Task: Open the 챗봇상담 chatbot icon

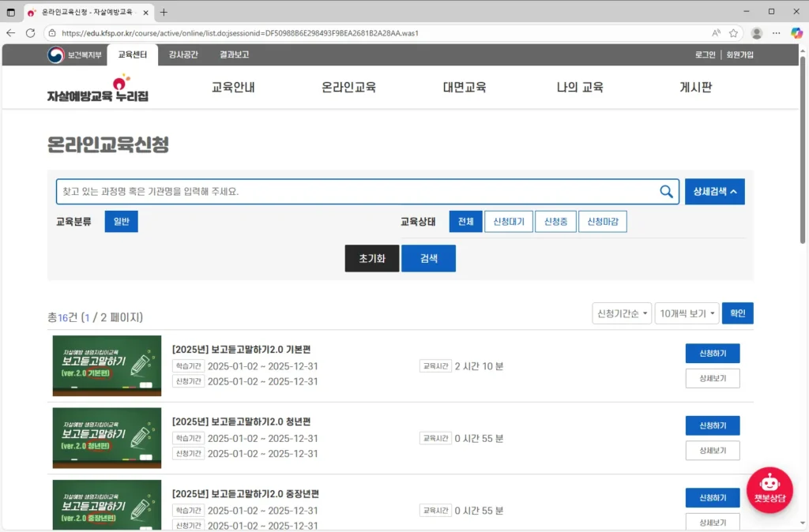Action: click(x=769, y=489)
